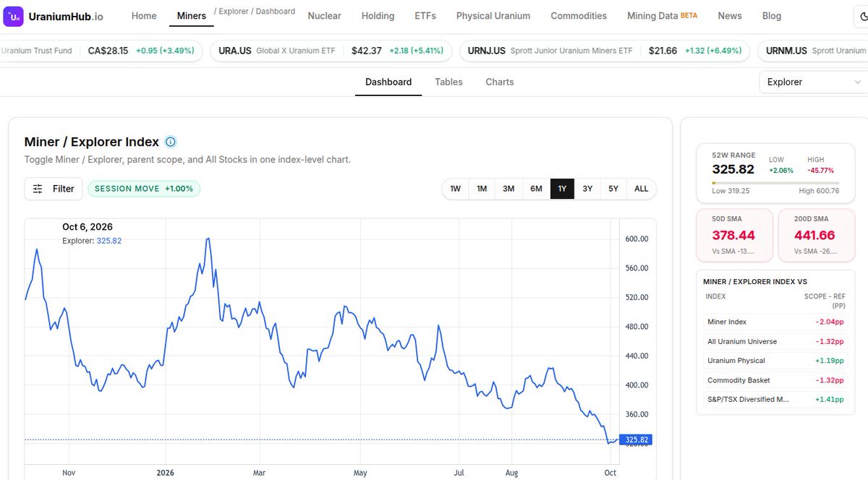This screenshot has height=480, width=868.
Task: Open the Nuclear menu item
Action: pyautogui.click(x=324, y=16)
